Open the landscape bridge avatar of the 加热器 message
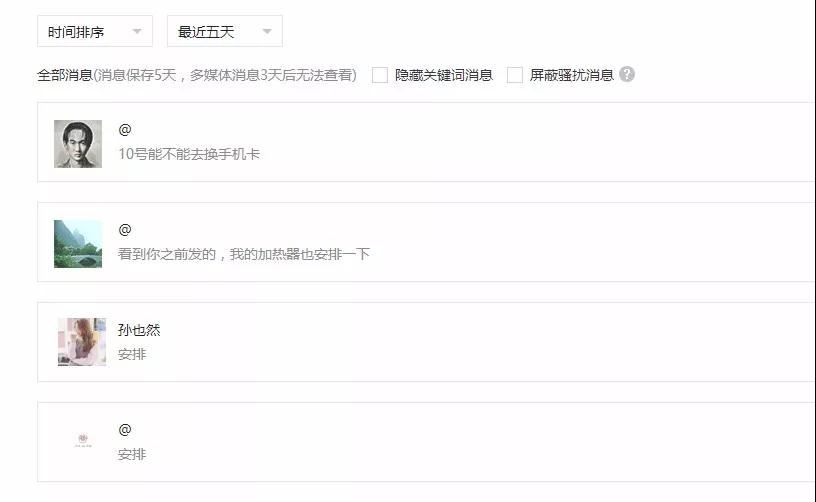The height and width of the screenshot is (502, 816). pos(78,243)
